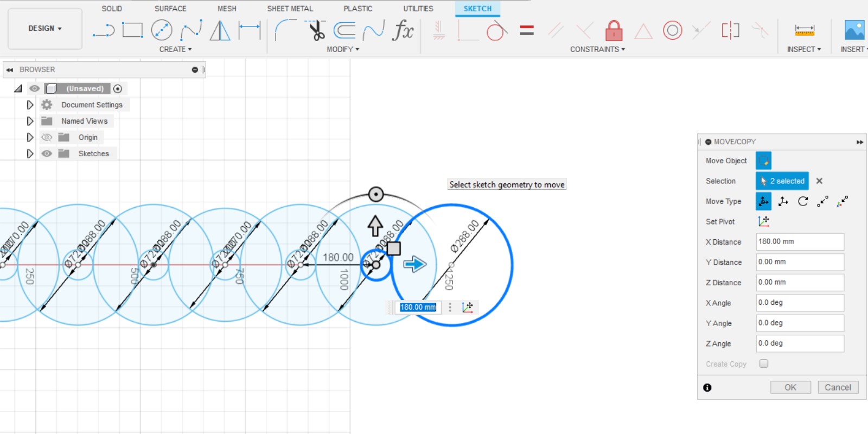
Task: Select the Mirror sketch tool
Action: [220, 30]
